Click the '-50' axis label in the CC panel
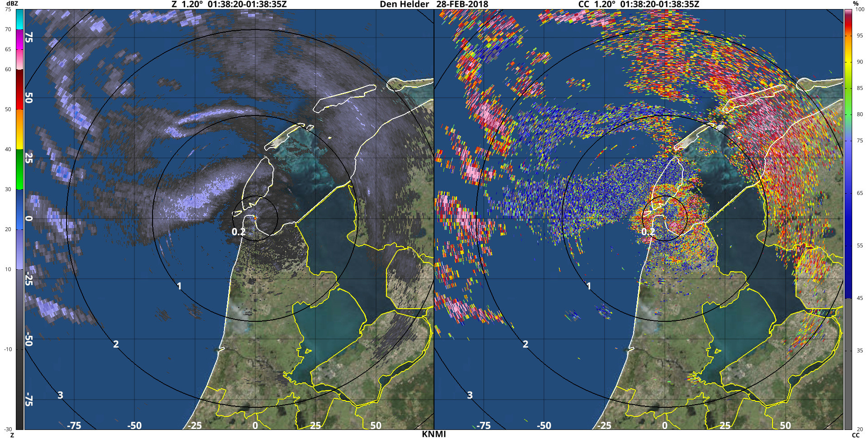This screenshot has height=439, width=868. tap(544, 425)
